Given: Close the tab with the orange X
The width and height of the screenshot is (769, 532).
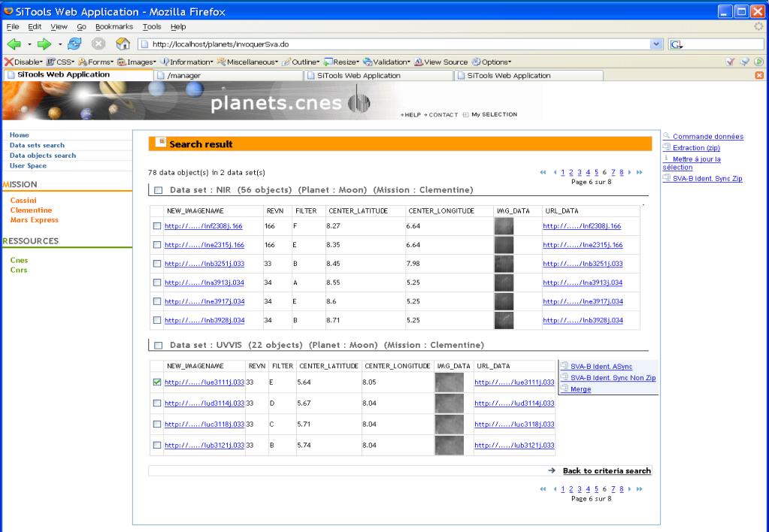Looking at the screenshot, I should click(x=758, y=75).
